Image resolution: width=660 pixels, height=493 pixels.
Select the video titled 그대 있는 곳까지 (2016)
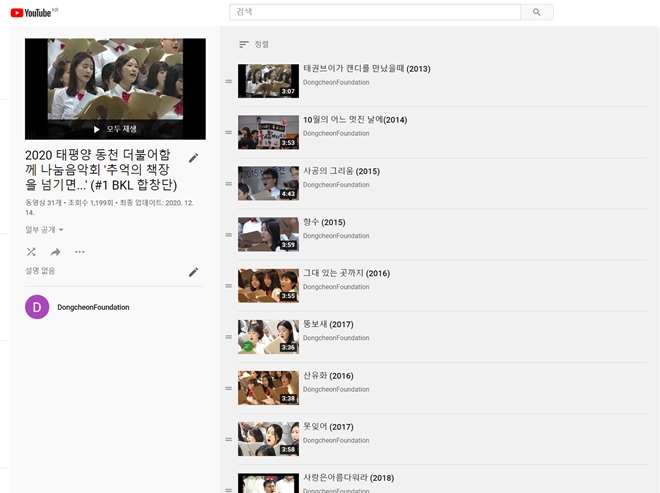[346, 273]
